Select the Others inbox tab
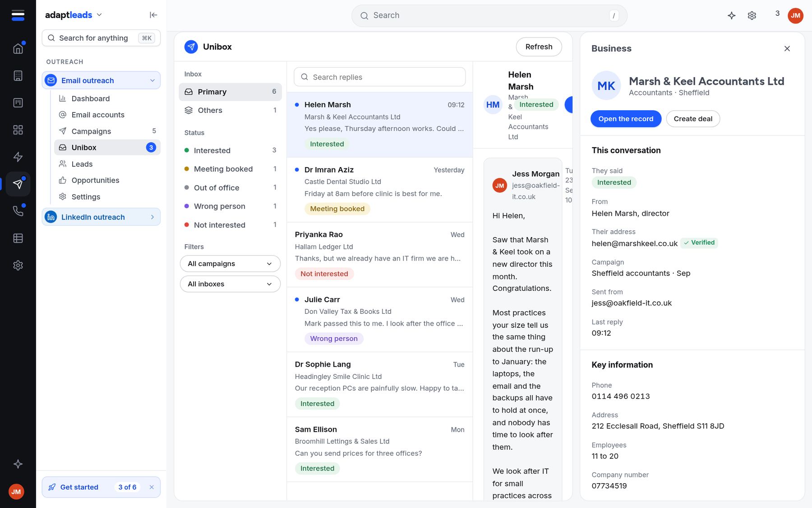 coord(230,110)
